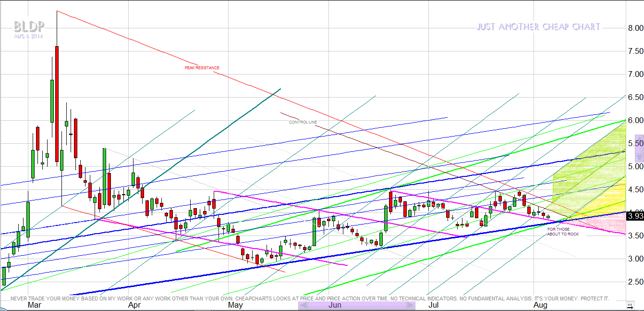This screenshot has height=311, width=644.
Task: Click the Mar label on time axis
Action: [34, 305]
